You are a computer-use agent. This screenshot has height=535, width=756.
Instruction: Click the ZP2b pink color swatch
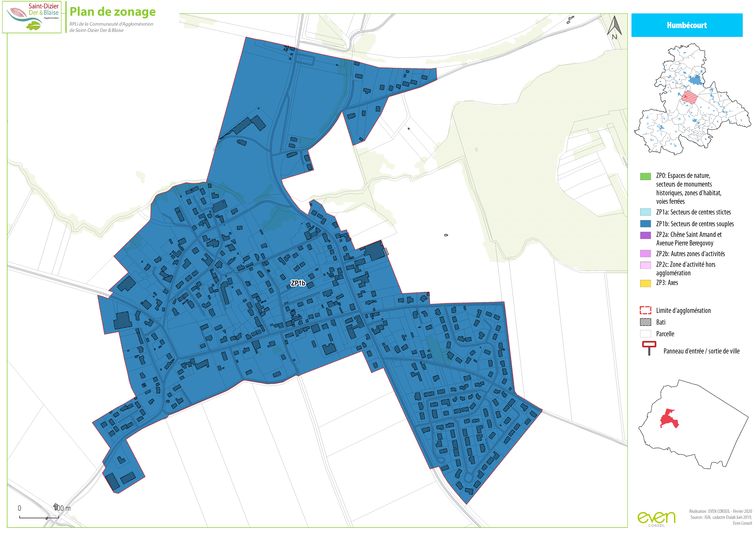[645, 254]
